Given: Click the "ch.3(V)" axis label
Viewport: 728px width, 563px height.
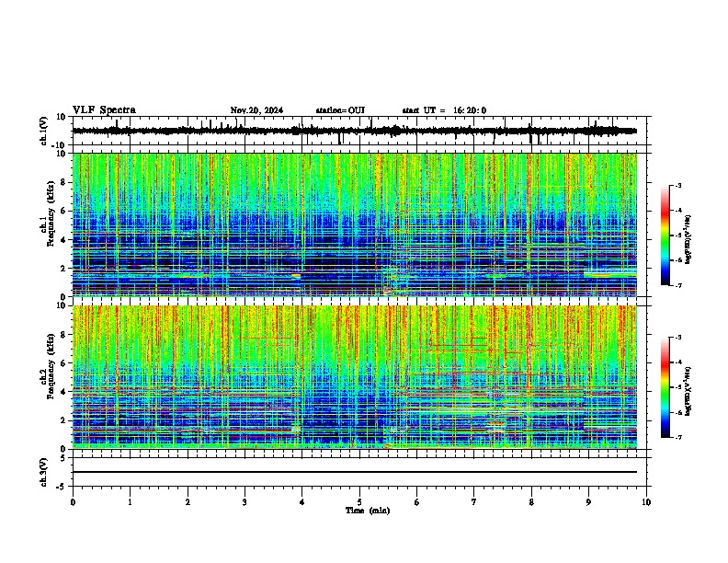Looking at the screenshot, I should pos(44,472).
